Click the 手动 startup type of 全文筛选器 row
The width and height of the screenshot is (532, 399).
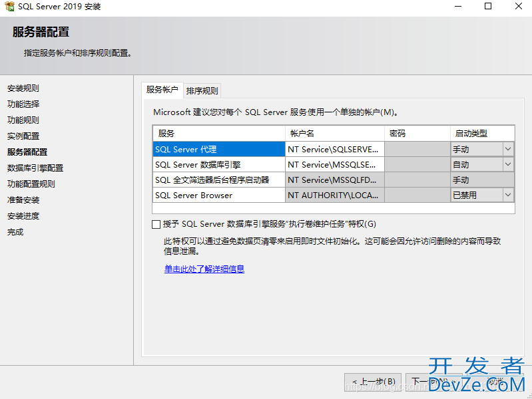pyautogui.click(x=483, y=180)
